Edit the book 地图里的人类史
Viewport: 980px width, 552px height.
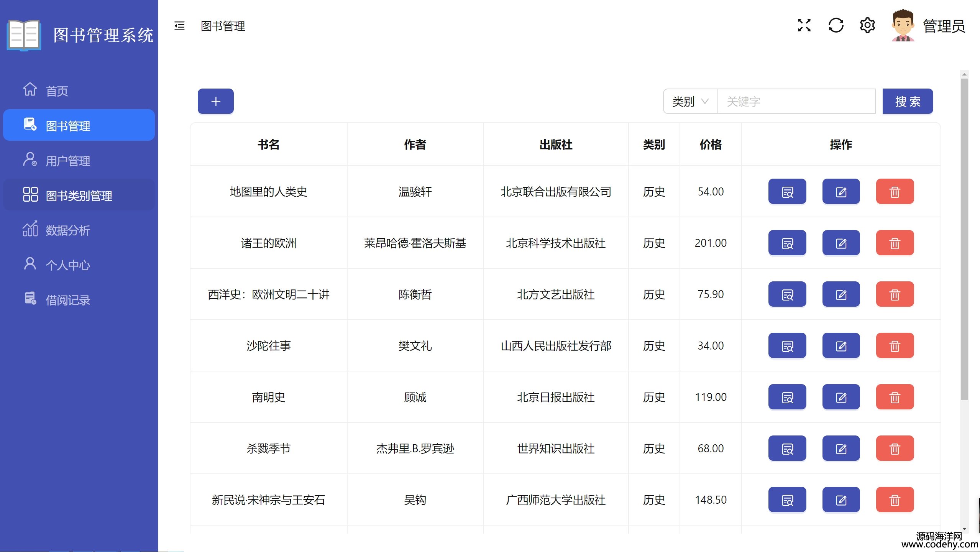point(841,191)
